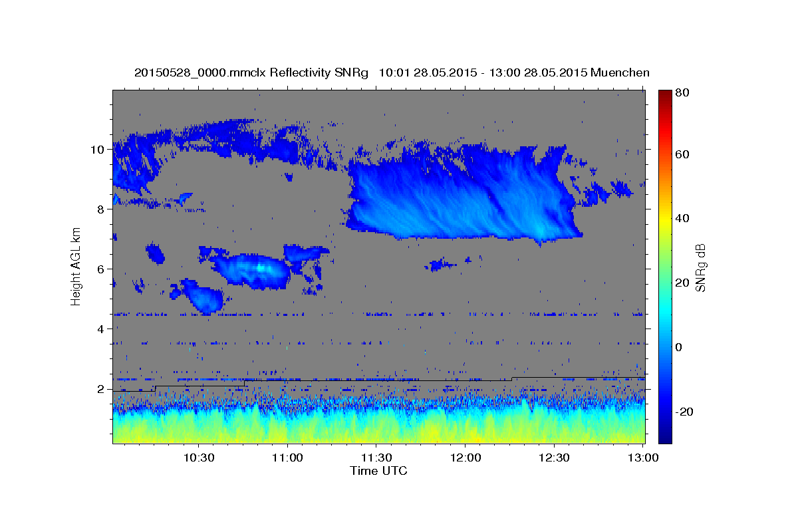The image size is (798, 532).
Task: Click the colorbar value label 40
Action: point(683,218)
